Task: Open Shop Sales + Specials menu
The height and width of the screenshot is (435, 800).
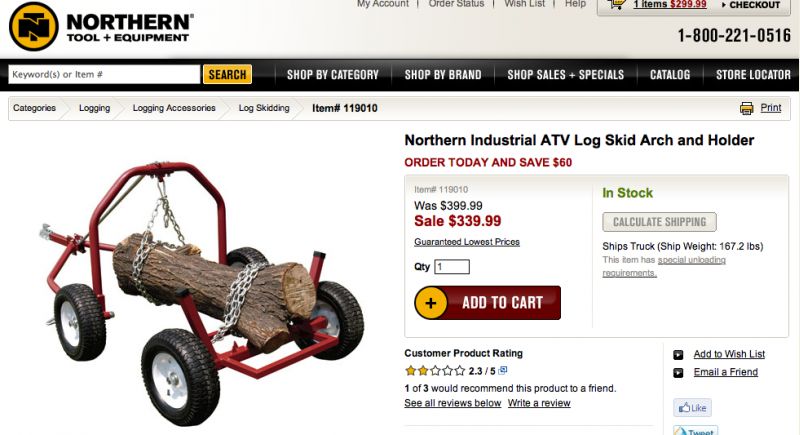Action: click(565, 75)
